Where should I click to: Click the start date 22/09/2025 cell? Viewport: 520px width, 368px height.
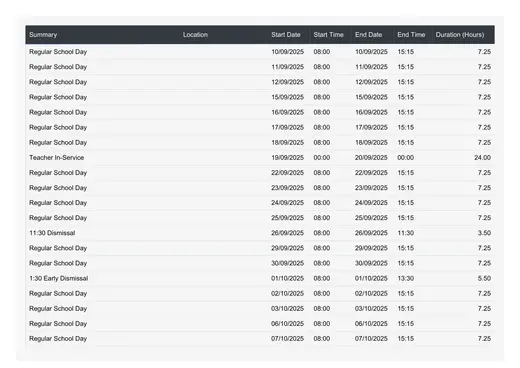[x=287, y=173]
